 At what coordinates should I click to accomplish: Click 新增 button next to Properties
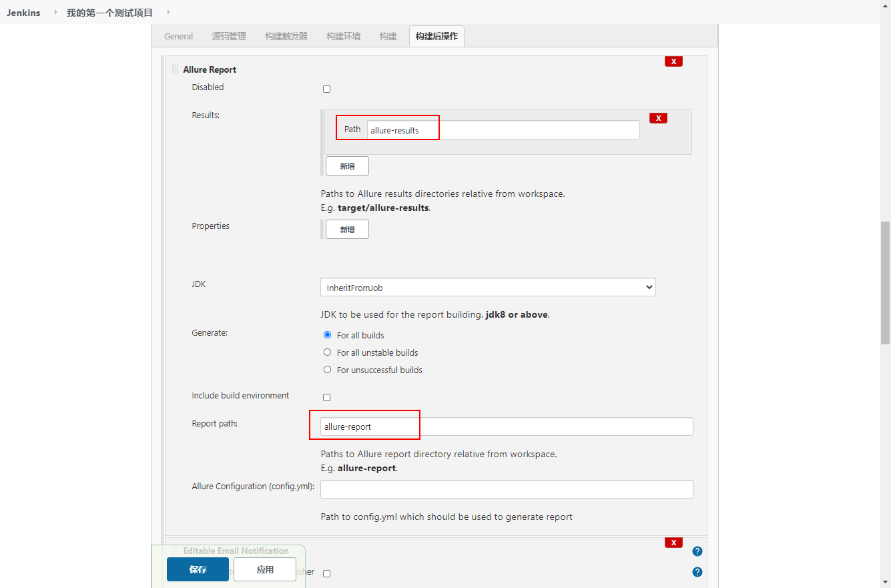[347, 229]
